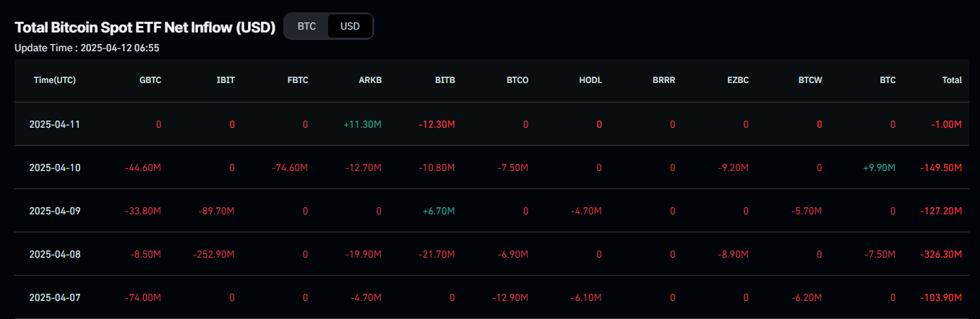Viewport: 980px width, 319px height.
Task: Select the 2025-04-11 date row
Action: tap(490, 124)
